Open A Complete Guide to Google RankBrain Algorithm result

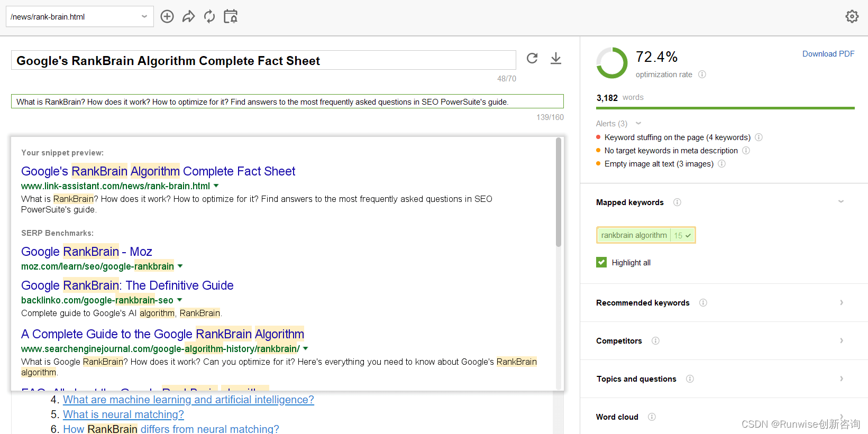(162, 334)
